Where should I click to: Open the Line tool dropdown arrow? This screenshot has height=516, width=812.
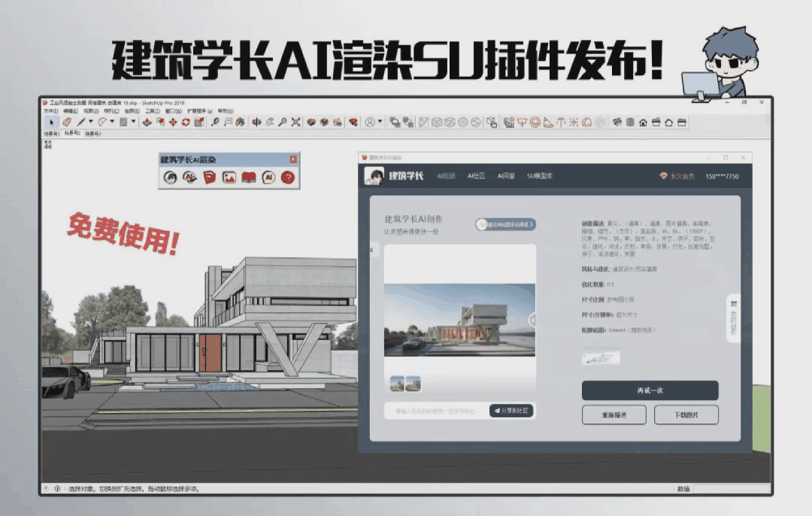(89, 122)
